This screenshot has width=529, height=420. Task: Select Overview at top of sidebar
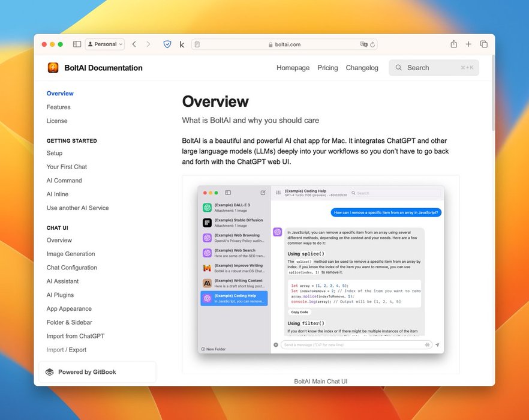click(60, 94)
